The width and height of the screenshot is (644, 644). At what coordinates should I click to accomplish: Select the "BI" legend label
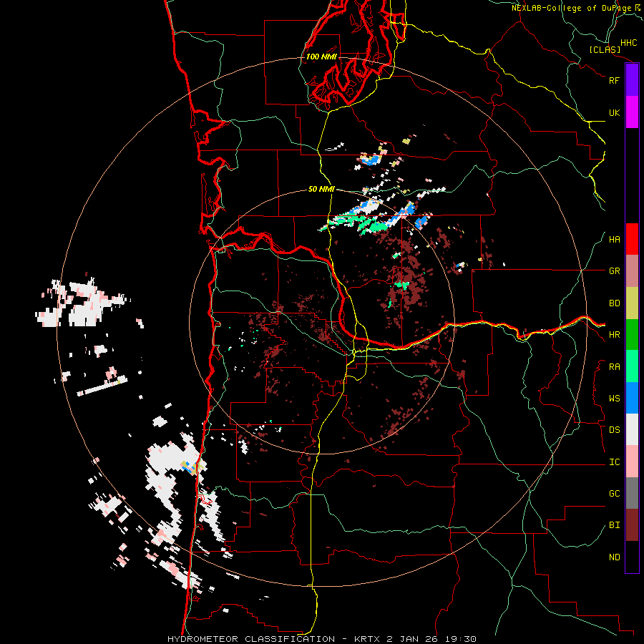click(x=614, y=525)
